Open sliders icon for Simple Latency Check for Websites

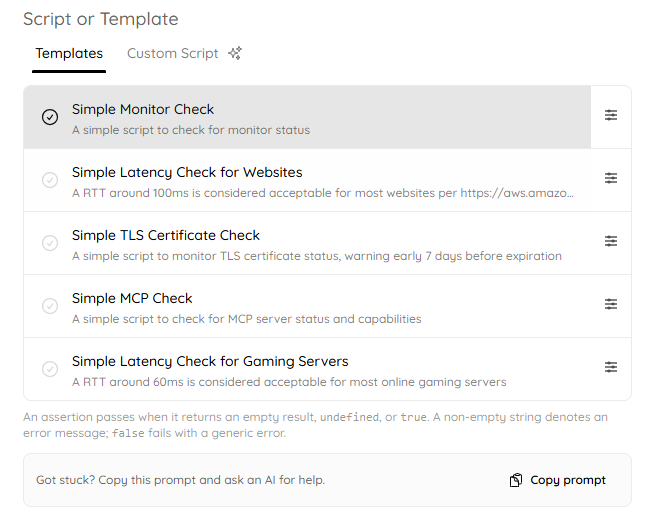[610, 178]
